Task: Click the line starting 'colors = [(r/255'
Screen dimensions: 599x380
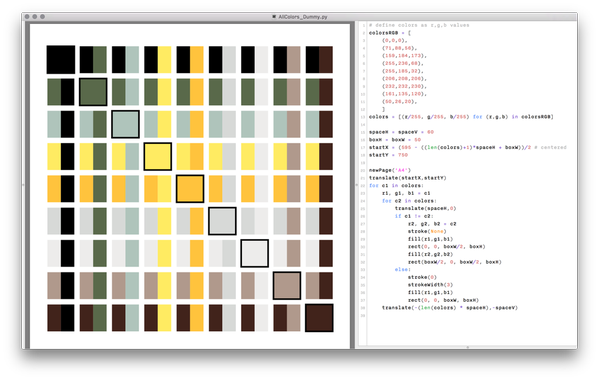Action: 461,117
